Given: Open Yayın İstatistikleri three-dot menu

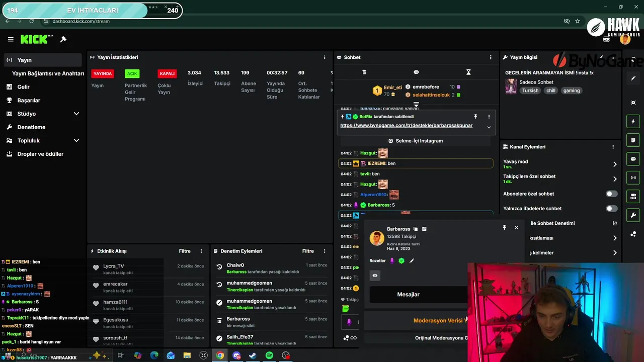Looking at the screenshot, I should pyautogui.click(x=325, y=57).
